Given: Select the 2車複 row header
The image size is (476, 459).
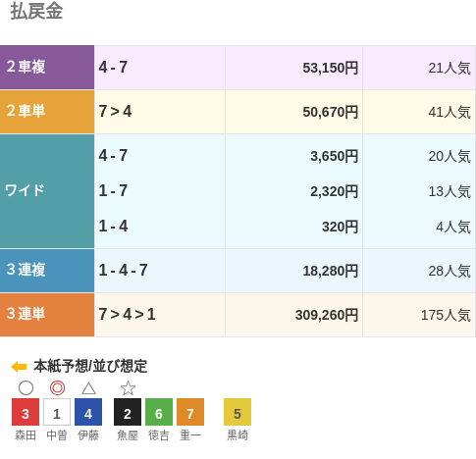Looking at the screenshot, I should tap(47, 68).
